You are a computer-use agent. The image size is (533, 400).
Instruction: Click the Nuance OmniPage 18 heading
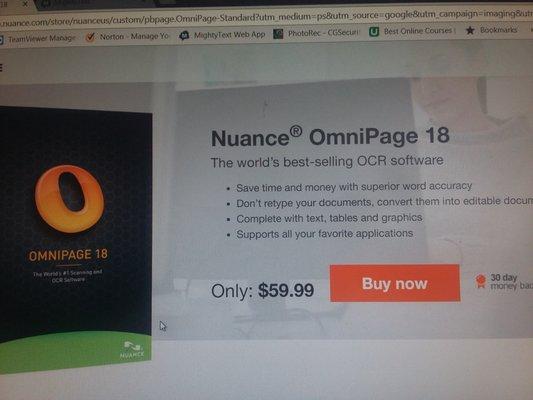click(x=330, y=137)
